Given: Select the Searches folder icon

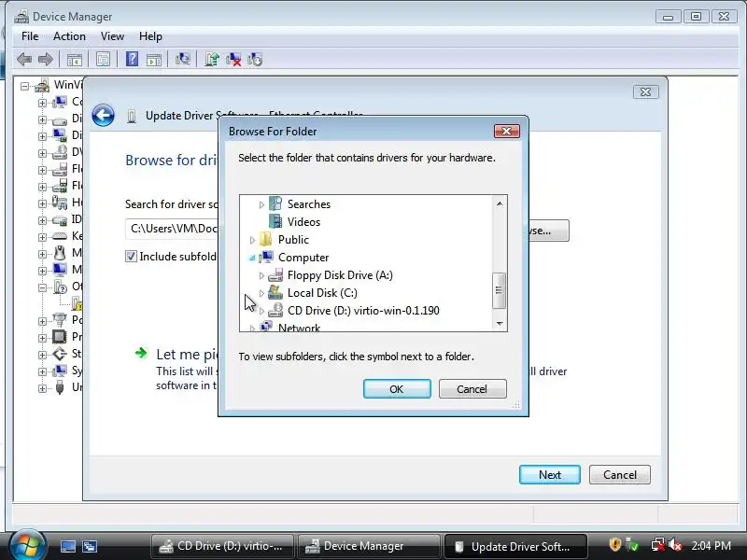Looking at the screenshot, I should (x=275, y=203).
